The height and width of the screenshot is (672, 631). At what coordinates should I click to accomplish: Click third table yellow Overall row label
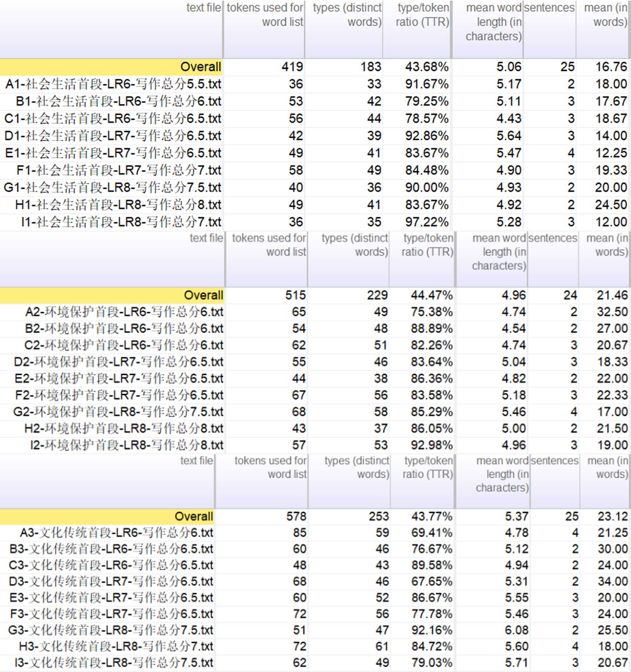pyautogui.click(x=194, y=516)
